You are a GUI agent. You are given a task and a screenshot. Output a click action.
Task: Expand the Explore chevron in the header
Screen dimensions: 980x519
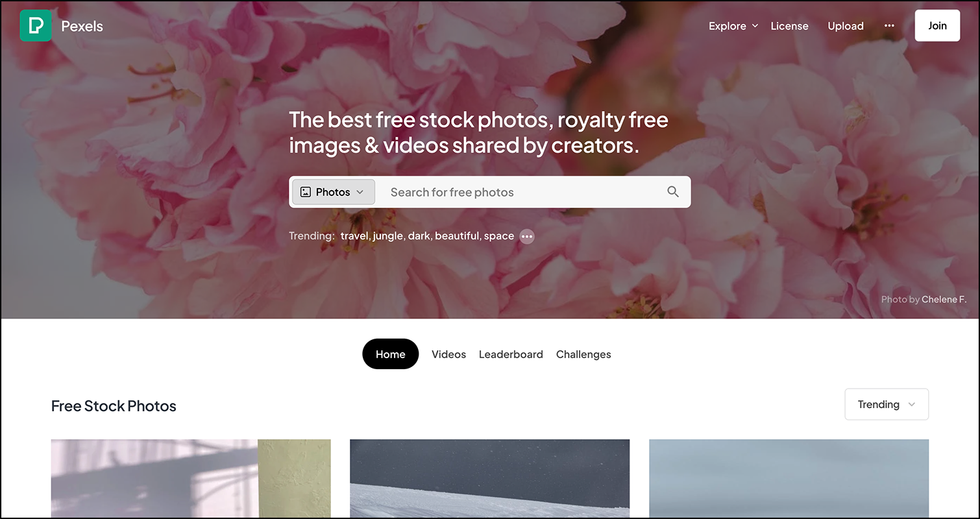[755, 26]
